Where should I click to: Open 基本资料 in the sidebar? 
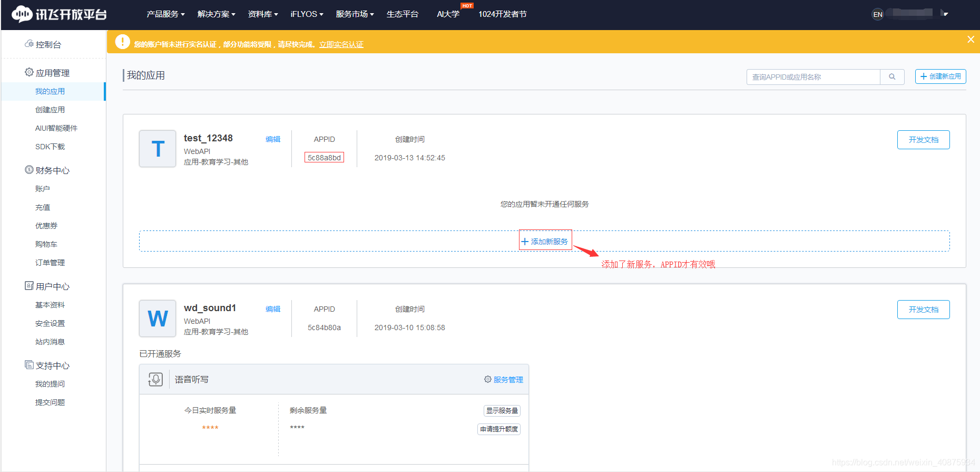[50, 305]
